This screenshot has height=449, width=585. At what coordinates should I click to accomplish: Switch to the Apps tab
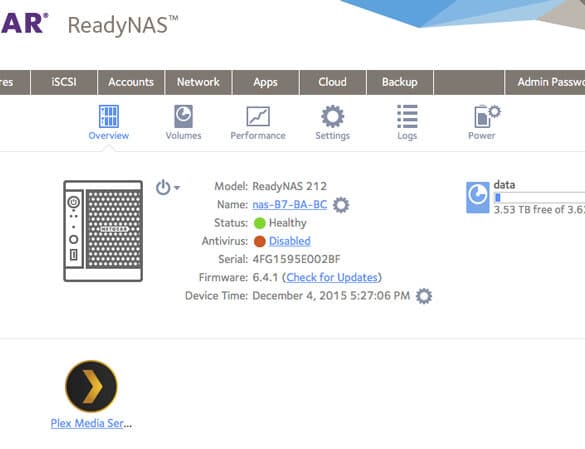pyautogui.click(x=265, y=82)
